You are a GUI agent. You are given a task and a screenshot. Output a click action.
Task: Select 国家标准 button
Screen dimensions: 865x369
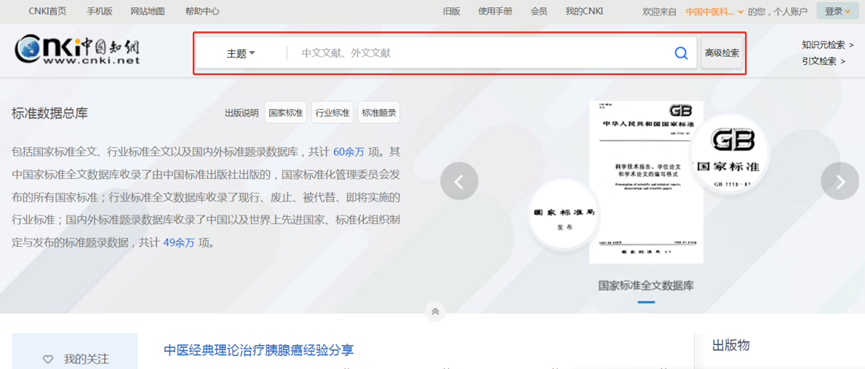tap(286, 113)
